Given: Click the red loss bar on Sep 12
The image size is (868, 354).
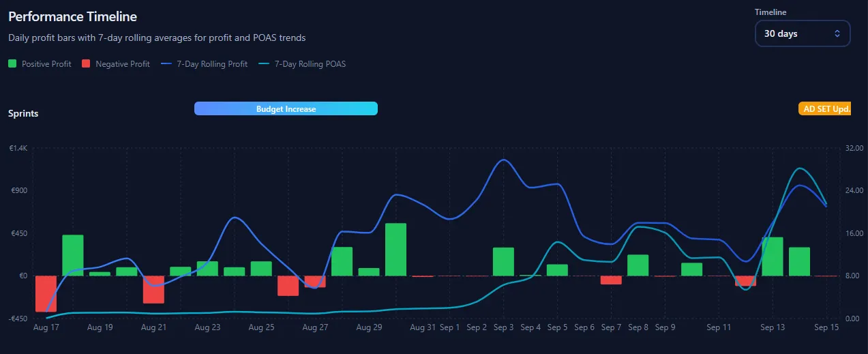Looking at the screenshot, I should coord(745,280).
